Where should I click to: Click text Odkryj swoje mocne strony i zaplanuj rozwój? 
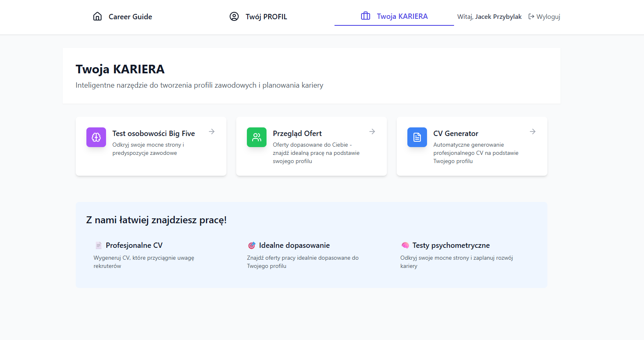[456, 262]
